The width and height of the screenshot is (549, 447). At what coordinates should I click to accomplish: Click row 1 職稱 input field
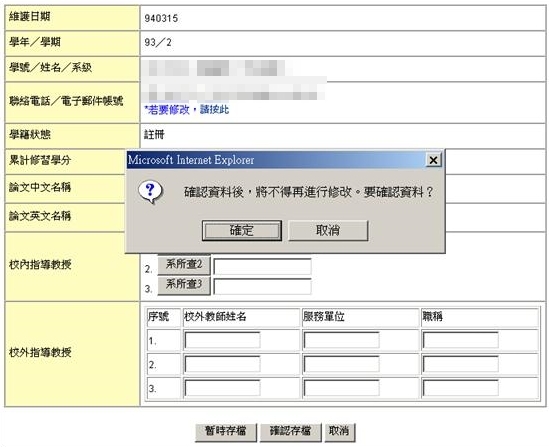coord(460,340)
